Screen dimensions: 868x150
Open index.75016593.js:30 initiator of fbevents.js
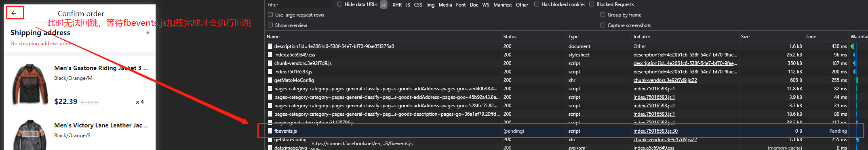655,131
